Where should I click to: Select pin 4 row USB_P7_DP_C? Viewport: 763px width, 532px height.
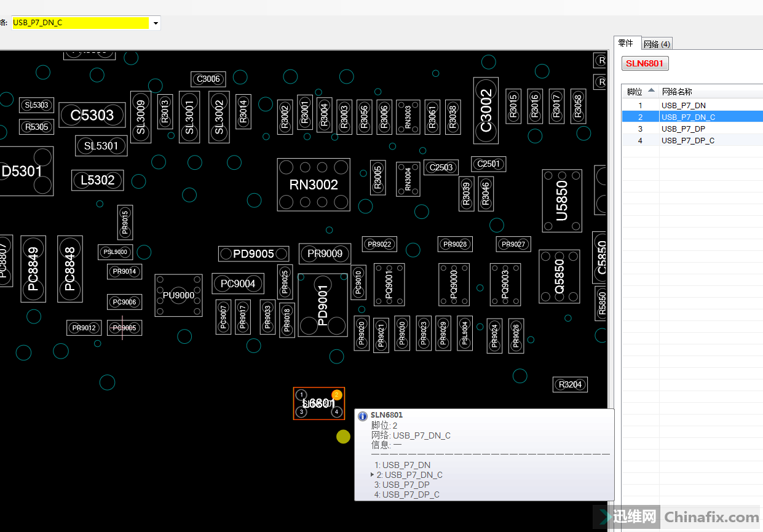coord(687,140)
